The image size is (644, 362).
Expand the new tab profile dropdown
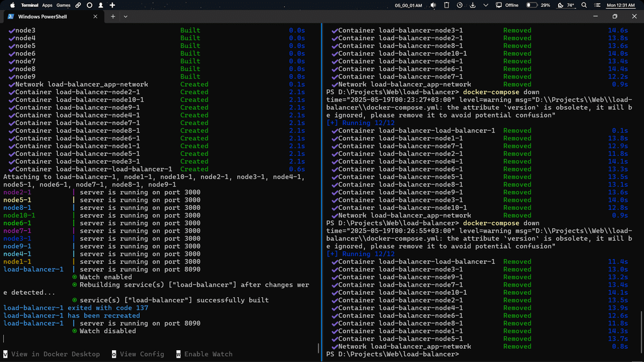coord(126,17)
